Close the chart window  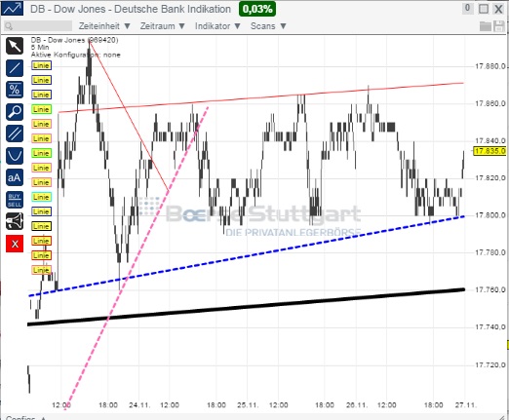(498, 9)
